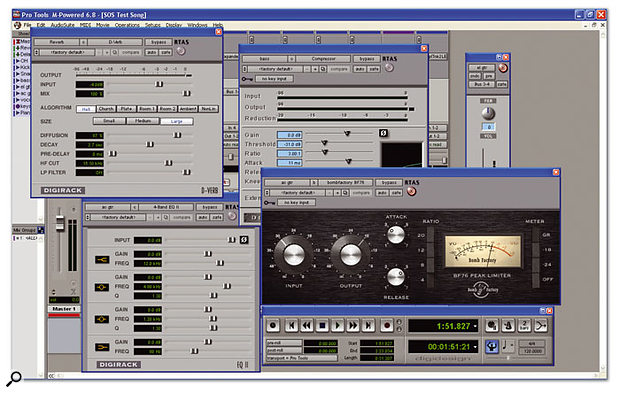Click the compare button in BF76 window
Screen dimensions: 620x393
coord(361,193)
